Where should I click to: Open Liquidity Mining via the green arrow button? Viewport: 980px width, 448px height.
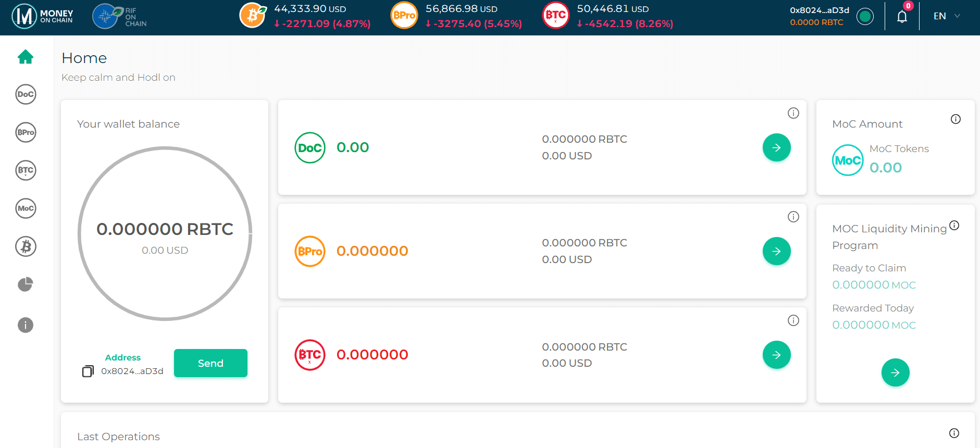(895, 372)
